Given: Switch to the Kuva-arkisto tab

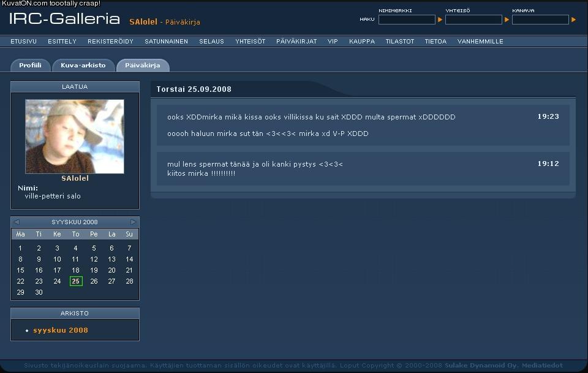Looking at the screenshot, I should (83, 65).
